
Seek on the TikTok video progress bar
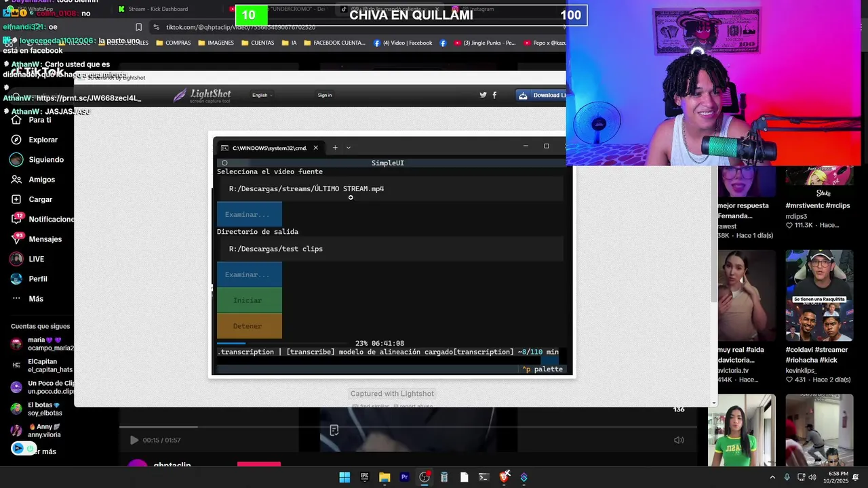coord(408,426)
